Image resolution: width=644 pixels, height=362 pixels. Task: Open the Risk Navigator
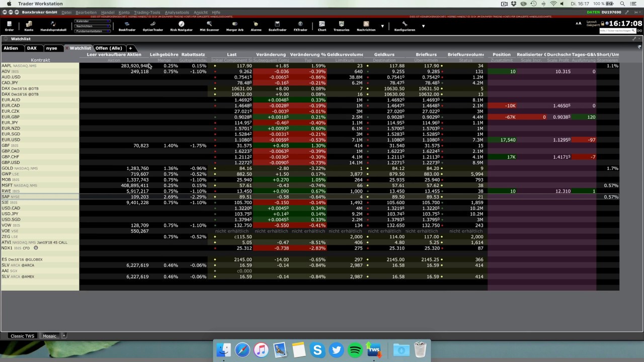181,26
